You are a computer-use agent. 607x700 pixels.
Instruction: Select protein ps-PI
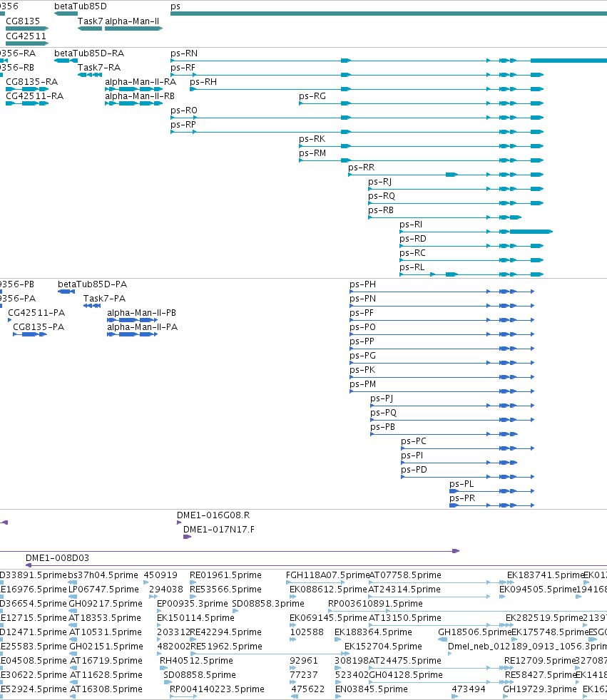(412, 455)
